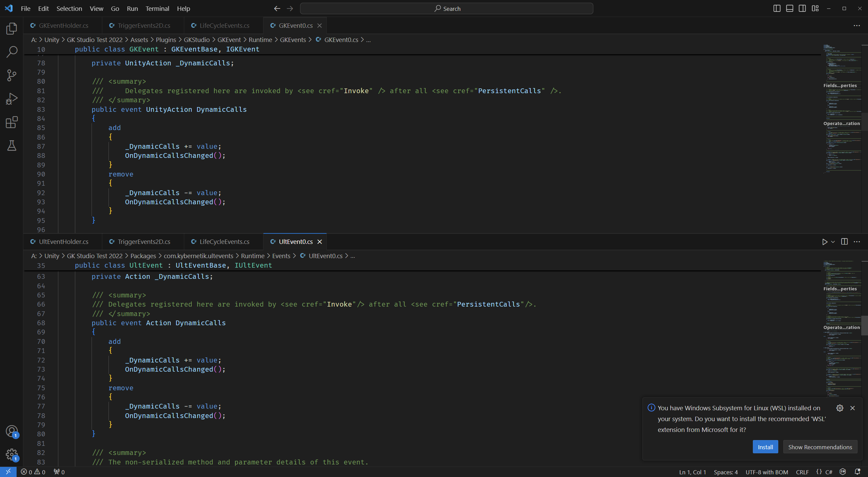Open the Terminal menu
868x477 pixels.
pyautogui.click(x=157, y=8)
